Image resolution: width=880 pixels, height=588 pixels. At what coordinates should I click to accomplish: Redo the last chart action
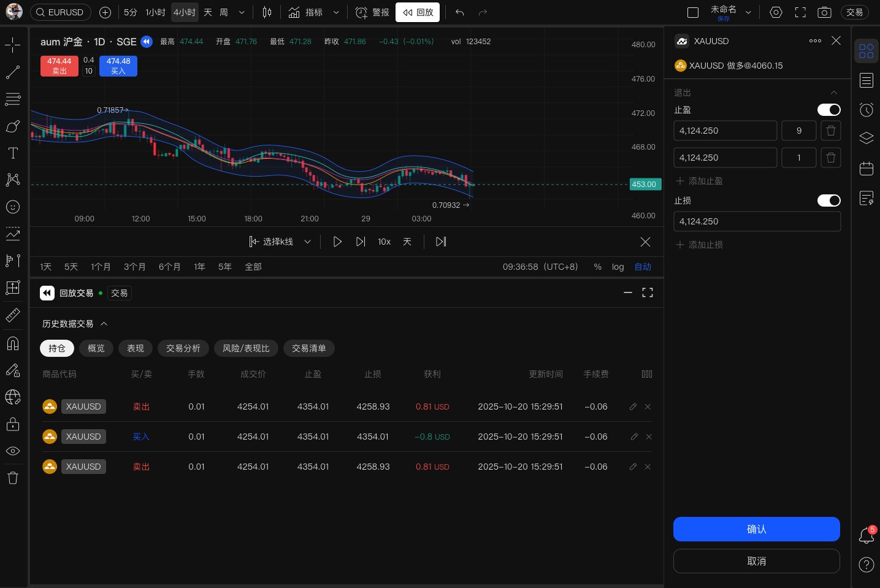click(x=483, y=12)
